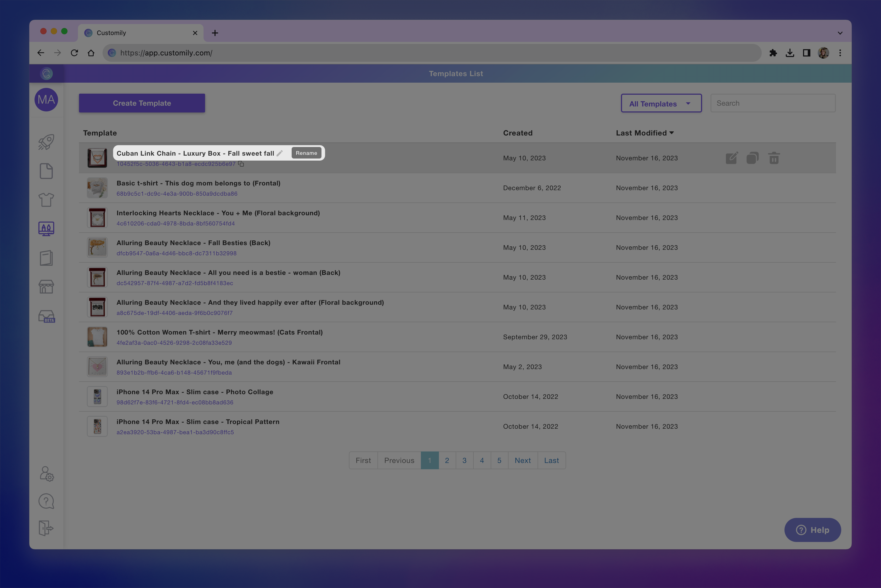
Task: Duplicate the Cuban Link Chain template
Action: [752, 158]
